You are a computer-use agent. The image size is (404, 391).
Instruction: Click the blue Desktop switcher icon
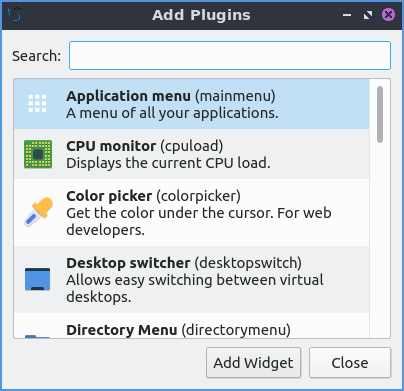point(38,279)
